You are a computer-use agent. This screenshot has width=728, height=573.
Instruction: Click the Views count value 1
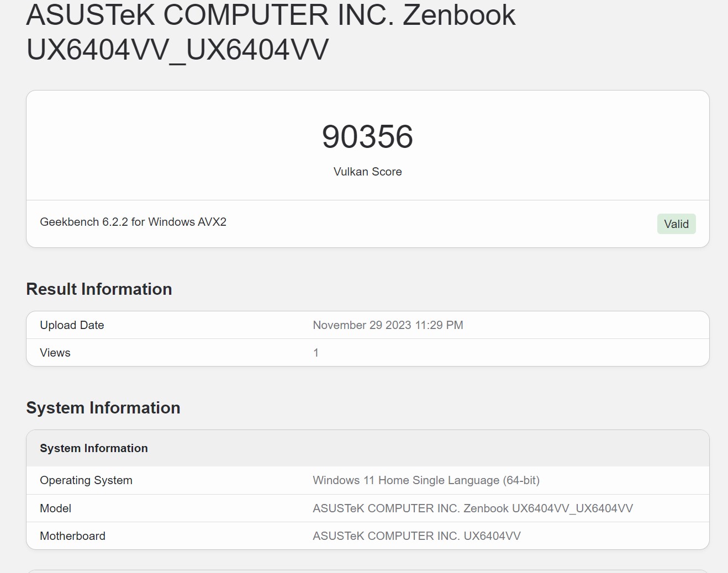pyautogui.click(x=316, y=353)
